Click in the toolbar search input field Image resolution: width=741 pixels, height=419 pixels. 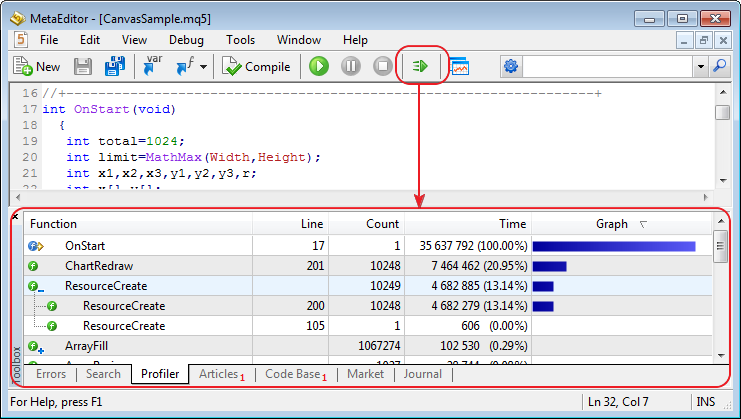607,67
